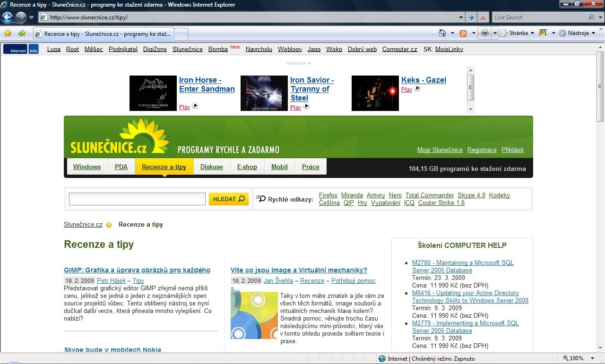This screenshot has height=364, width=605.
Task: Play Iron Horse - Enter Sandman
Action: [x=189, y=107]
